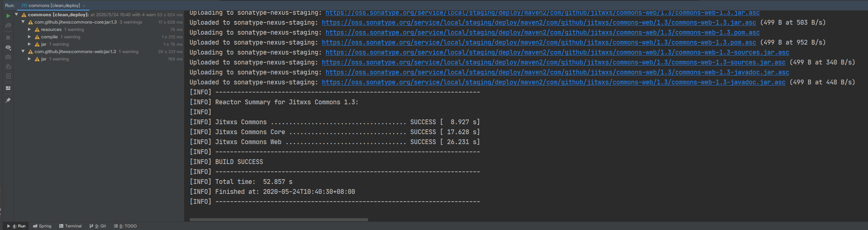The height and width of the screenshot is (230, 868).
Task: Click the green Rerun build icon
Action: [8, 16]
